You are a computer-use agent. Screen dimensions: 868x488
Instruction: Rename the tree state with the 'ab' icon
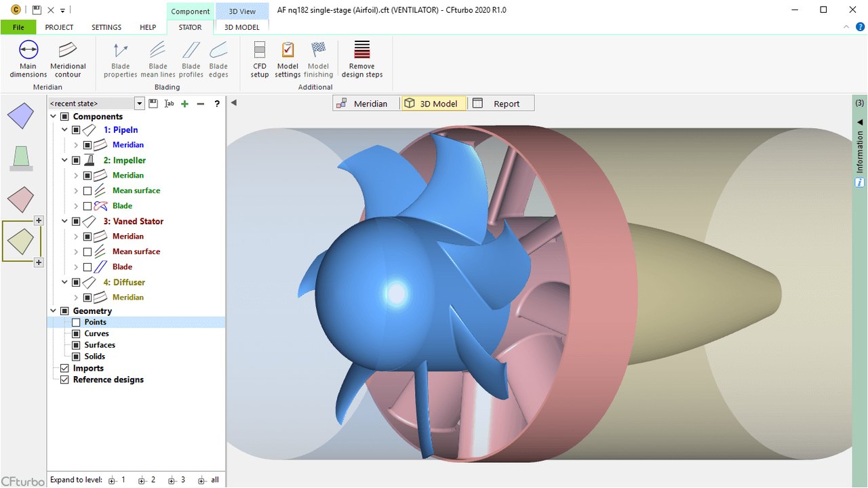point(170,104)
